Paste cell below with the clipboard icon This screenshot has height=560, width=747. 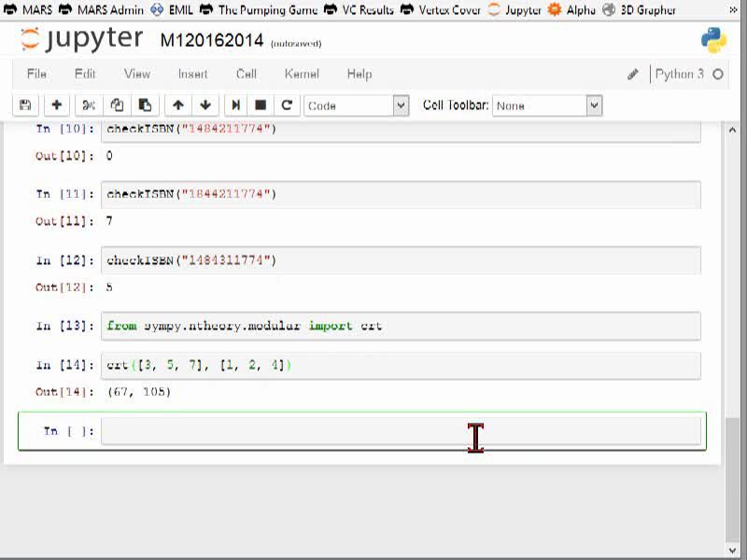145,105
